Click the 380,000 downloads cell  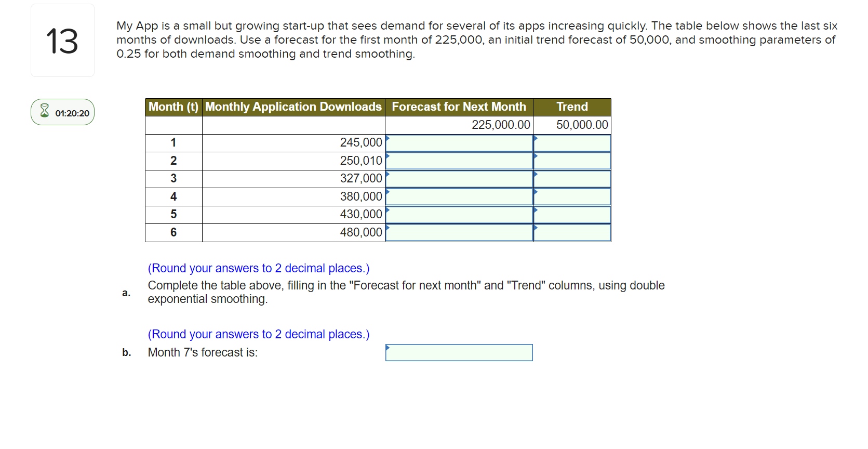(x=293, y=196)
